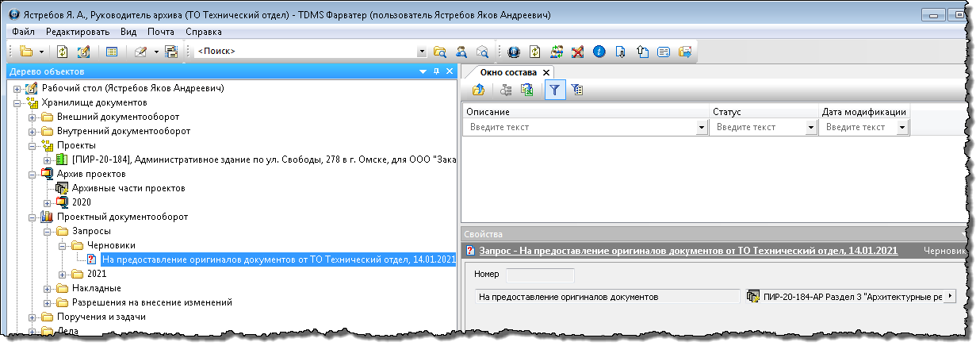
Task: Click the green refresh page icon in right toolbar
Action: 534,52
